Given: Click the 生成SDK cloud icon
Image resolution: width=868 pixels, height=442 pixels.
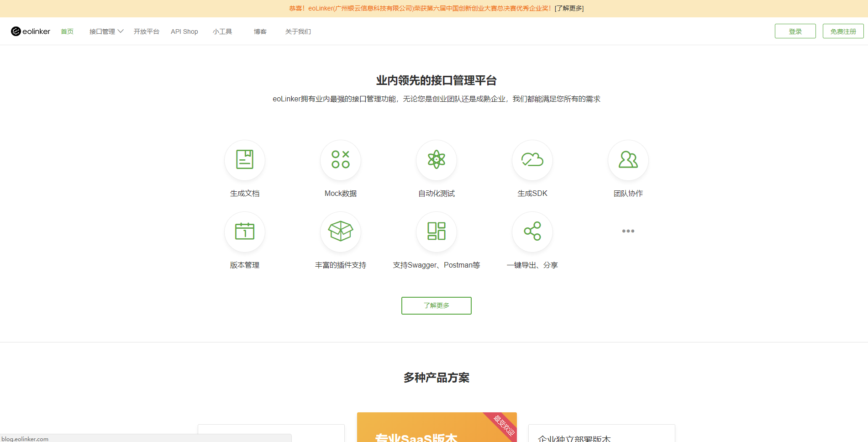Looking at the screenshot, I should point(532,160).
